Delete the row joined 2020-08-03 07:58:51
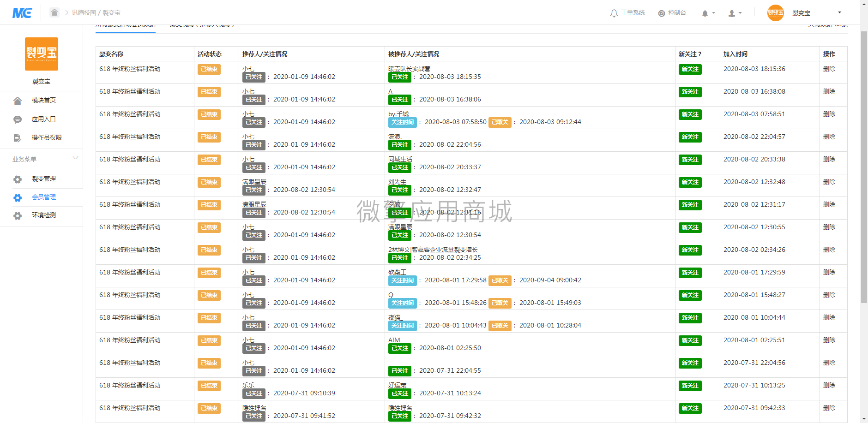This screenshot has height=423, width=868. point(829,114)
